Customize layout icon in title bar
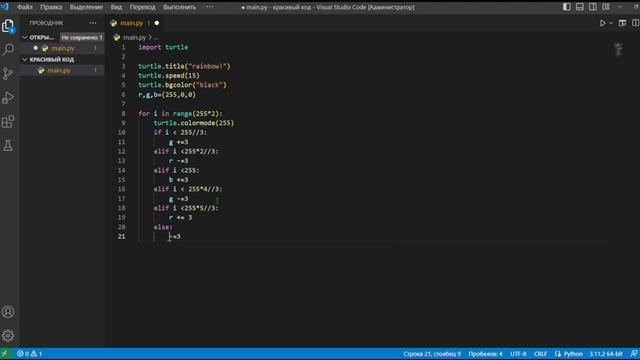This screenshot has width=640, height=360. (x=606, y=7)
